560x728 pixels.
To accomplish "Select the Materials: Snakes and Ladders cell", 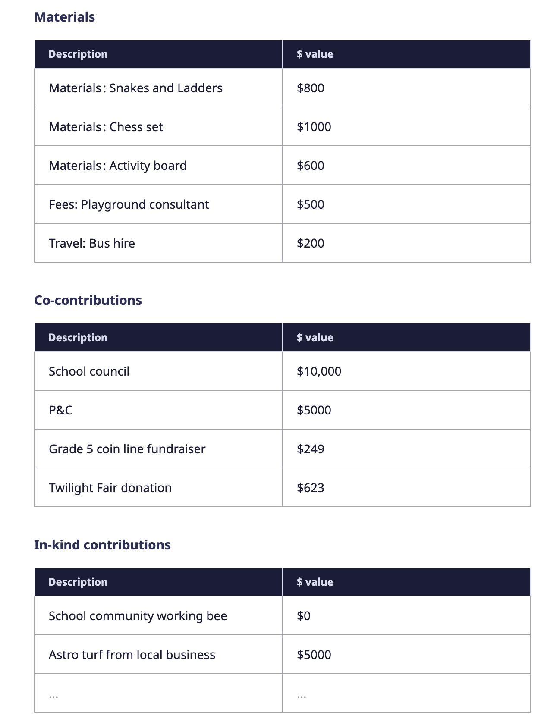I will pos(136,88).
